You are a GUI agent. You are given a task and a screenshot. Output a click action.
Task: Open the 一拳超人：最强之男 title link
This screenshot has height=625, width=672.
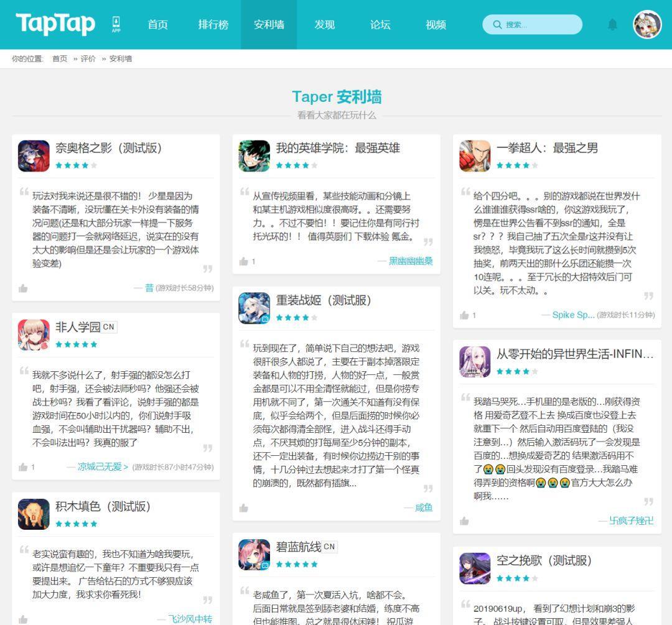pyautogui.click(x=548, y=148)
